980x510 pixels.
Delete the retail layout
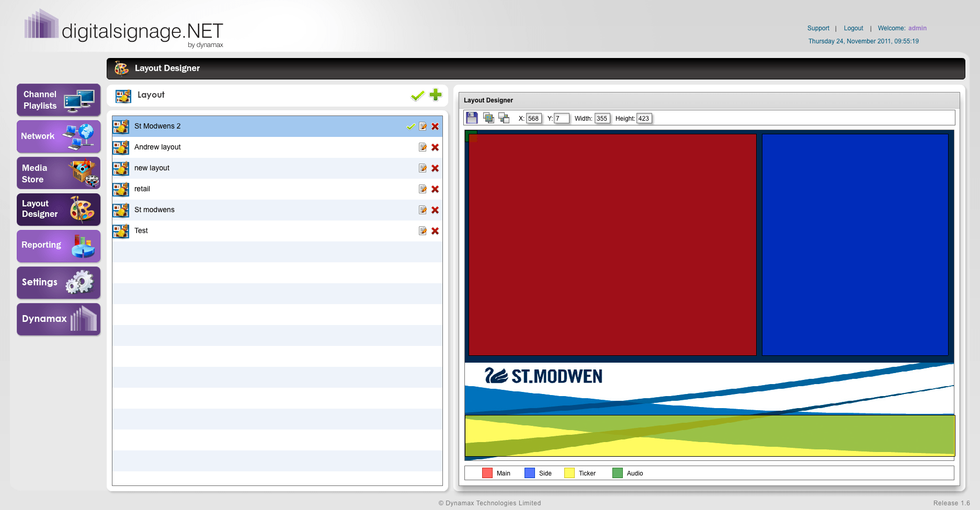click(435, 189)
